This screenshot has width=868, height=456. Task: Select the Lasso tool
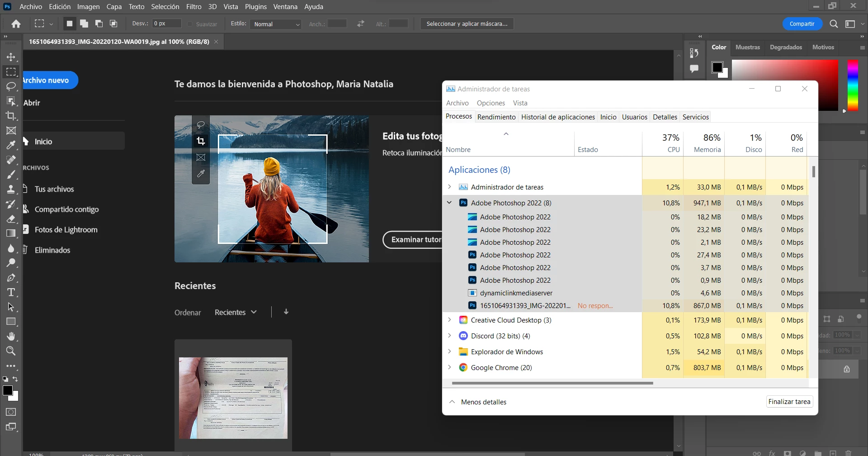[x=11, y=86]
